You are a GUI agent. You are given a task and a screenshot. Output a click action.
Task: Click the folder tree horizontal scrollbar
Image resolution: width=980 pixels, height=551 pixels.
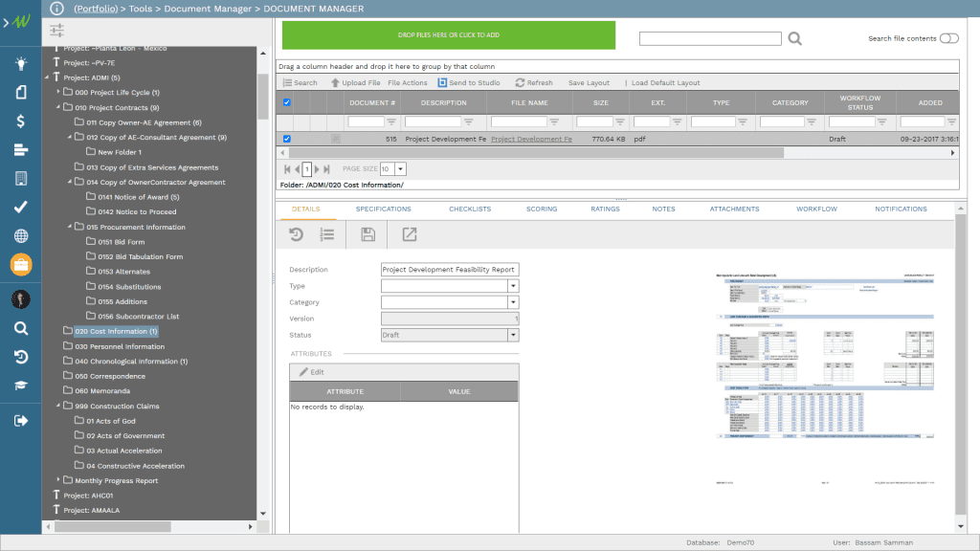pos(113,527)
